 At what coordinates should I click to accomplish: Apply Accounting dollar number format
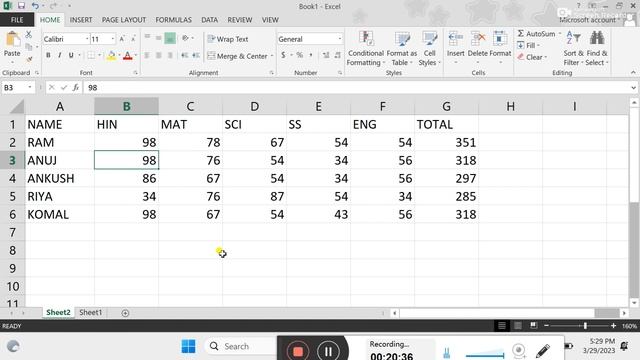pyautogui.click(x=283, y=55)
